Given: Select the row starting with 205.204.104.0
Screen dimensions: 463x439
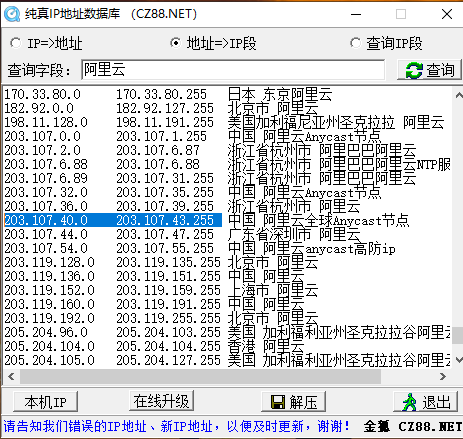Looking at the screenshot, I should point(227,346).
